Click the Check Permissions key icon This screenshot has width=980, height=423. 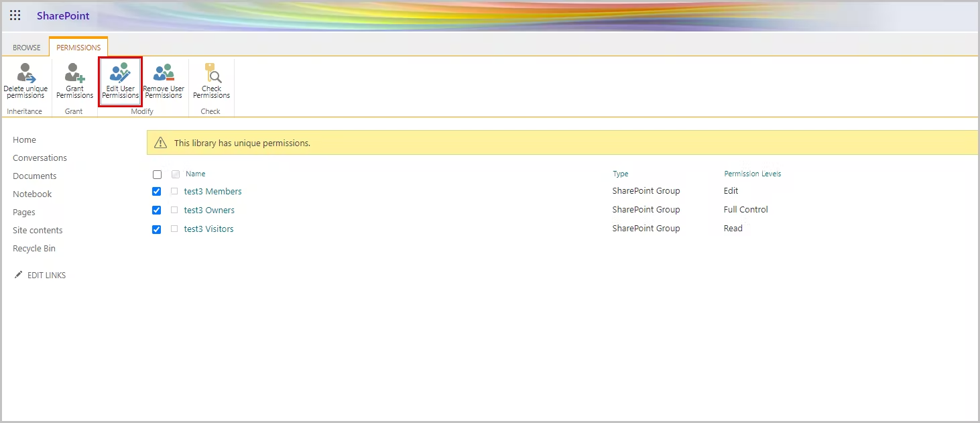(x=212, y=72)
